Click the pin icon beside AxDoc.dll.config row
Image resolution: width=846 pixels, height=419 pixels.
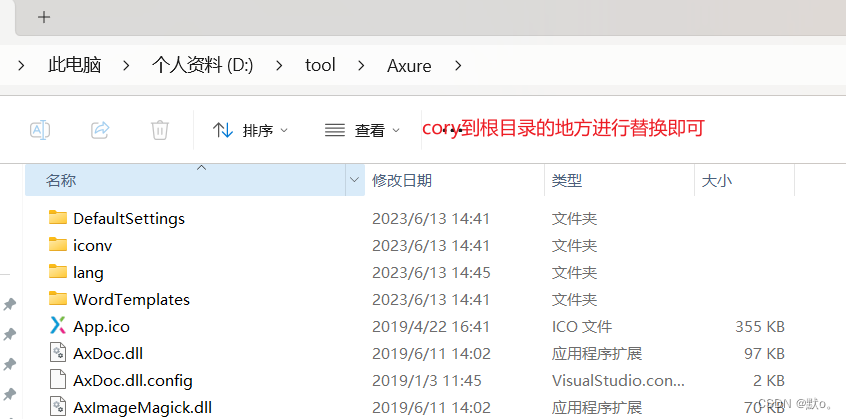(9, 394)
